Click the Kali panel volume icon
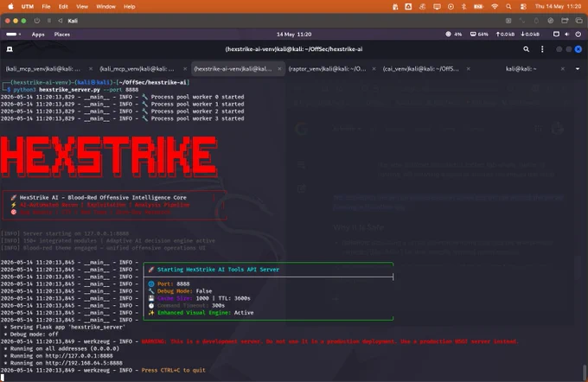 (567, 34)
